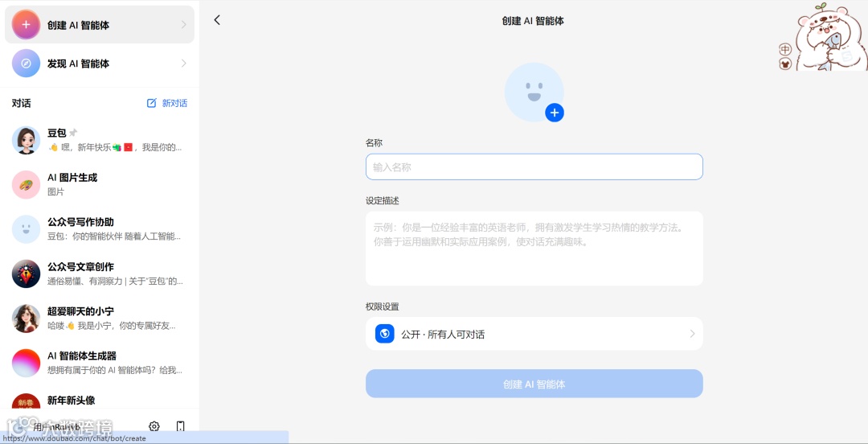868x444 pixels.
Task: Click the blue globe icon in 权限设置
Action: tap(385, 334)
